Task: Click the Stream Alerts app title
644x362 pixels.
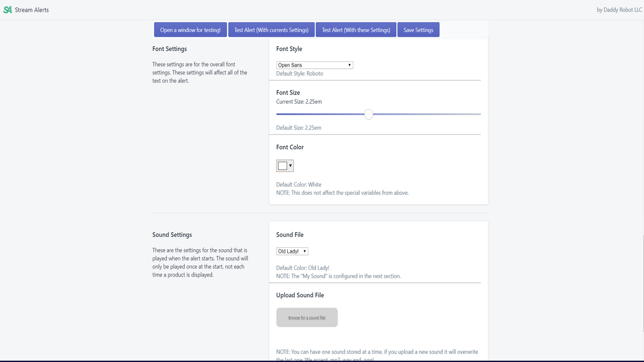Action: click(x=32, y=10)
